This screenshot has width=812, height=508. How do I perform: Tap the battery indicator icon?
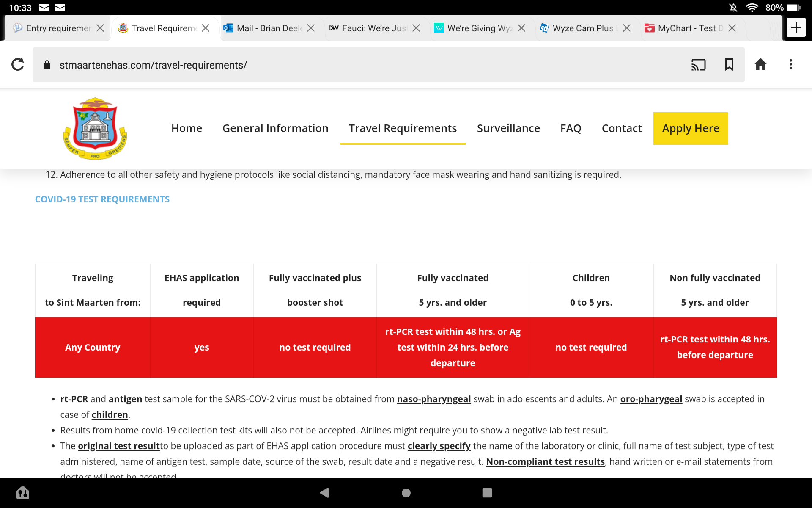[793, 8]
